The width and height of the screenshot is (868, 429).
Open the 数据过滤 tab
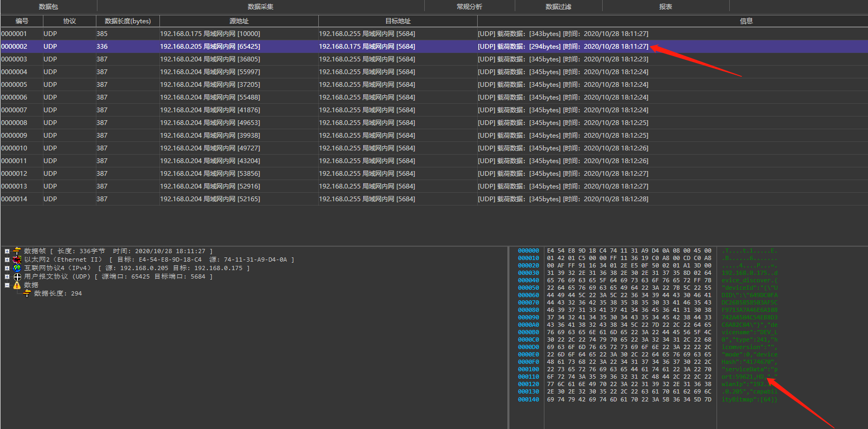[x=558, y=7]
